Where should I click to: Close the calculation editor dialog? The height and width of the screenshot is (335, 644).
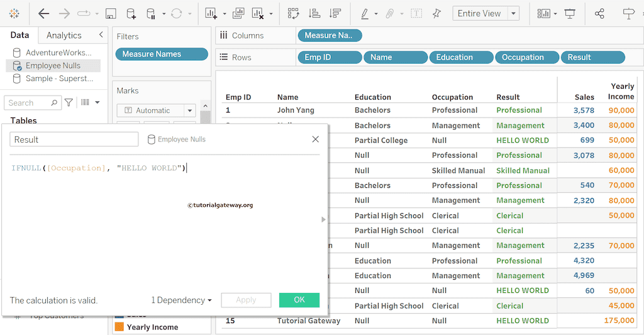(316, 139)
